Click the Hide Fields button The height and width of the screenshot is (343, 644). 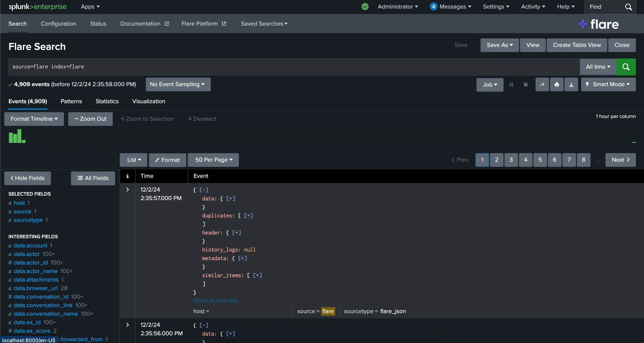pos(27,178)
